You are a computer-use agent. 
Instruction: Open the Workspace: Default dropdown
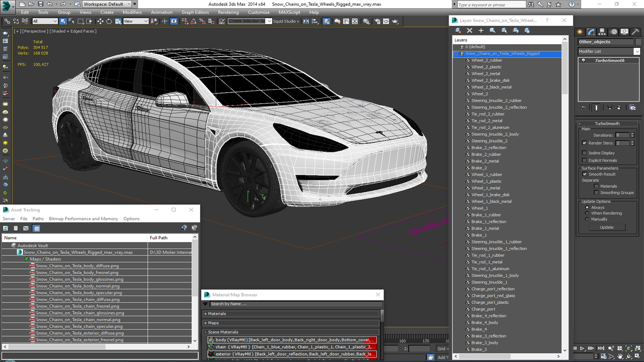tap(107, 4)
